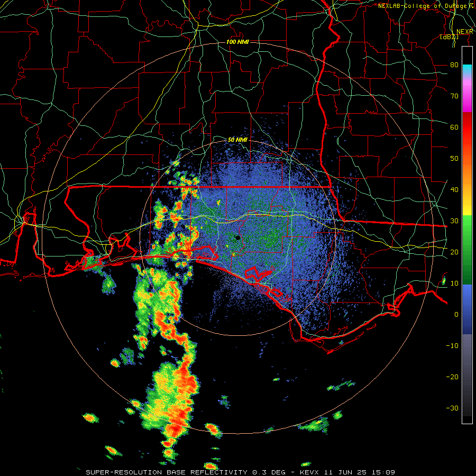Click the 30 dBZ scale label
Screen dimensions: 476x476
coord(454,221)
